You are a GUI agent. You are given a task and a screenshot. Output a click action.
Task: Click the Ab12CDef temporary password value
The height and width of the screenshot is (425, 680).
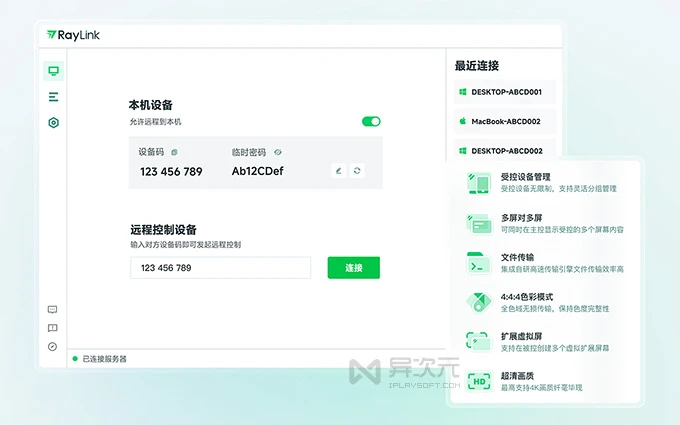(x=258, y=171)
